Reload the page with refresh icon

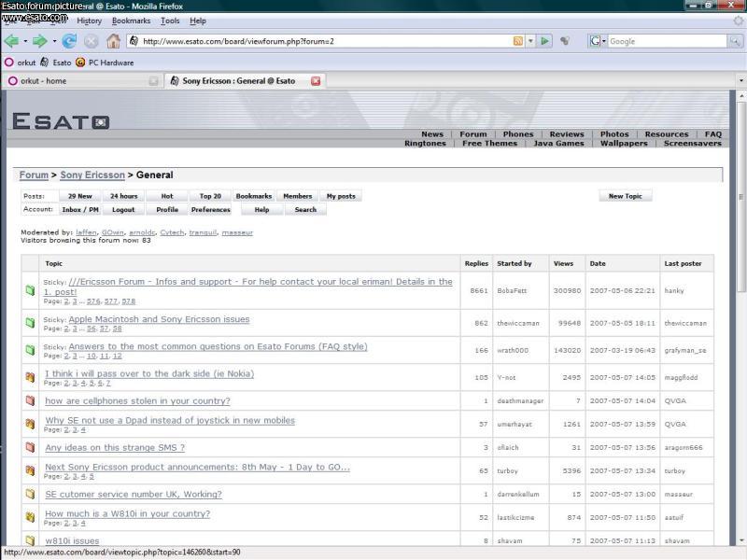(69, 41)
